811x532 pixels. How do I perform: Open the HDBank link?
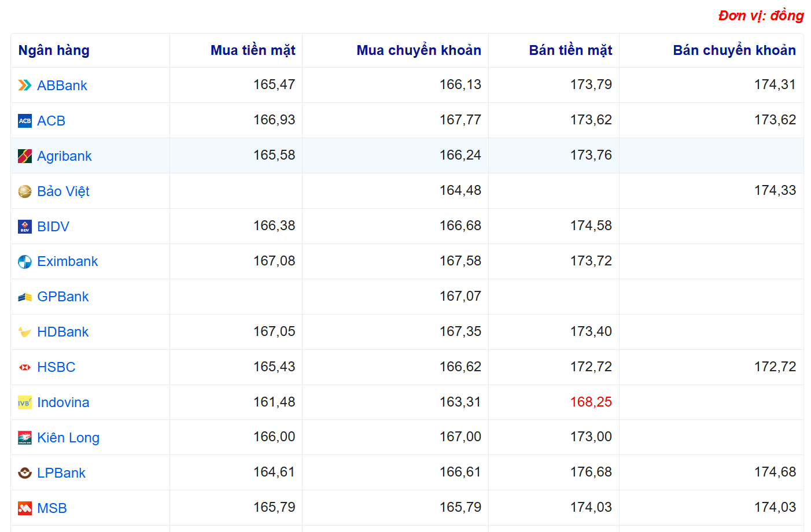[62, 332]
